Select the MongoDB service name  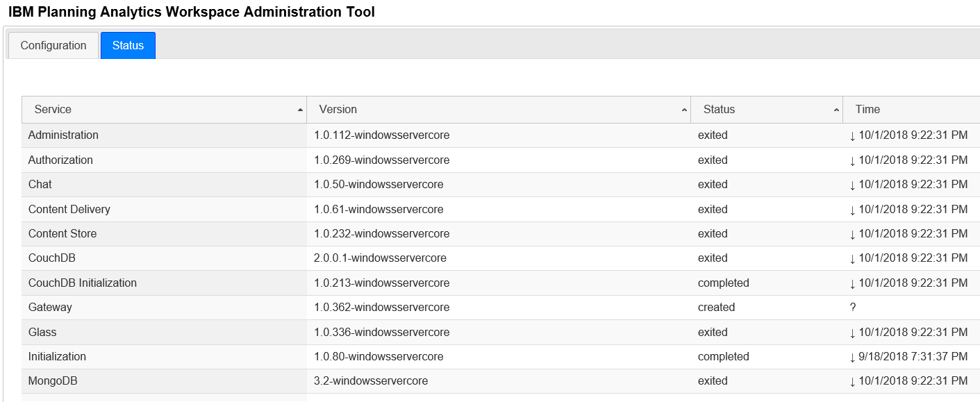pos(52,381)
